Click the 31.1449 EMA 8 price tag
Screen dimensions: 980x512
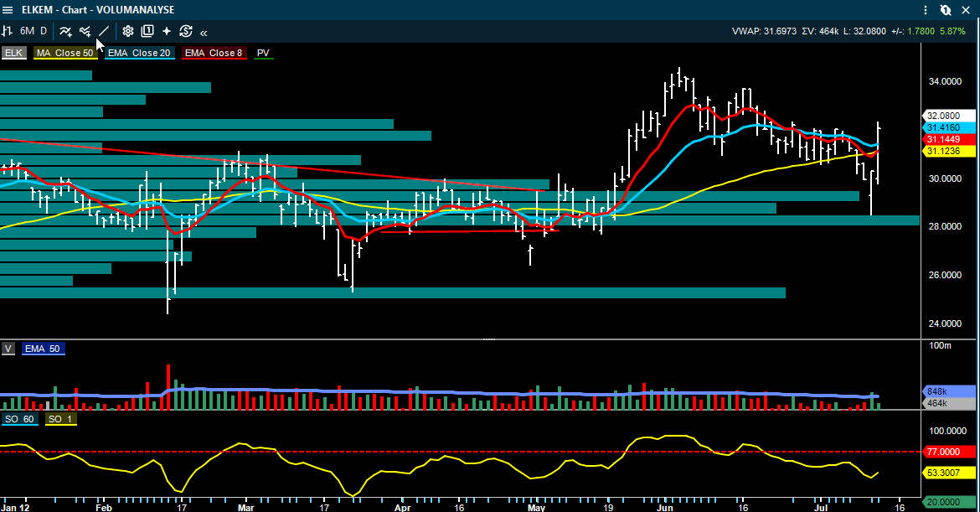(949, 139)
